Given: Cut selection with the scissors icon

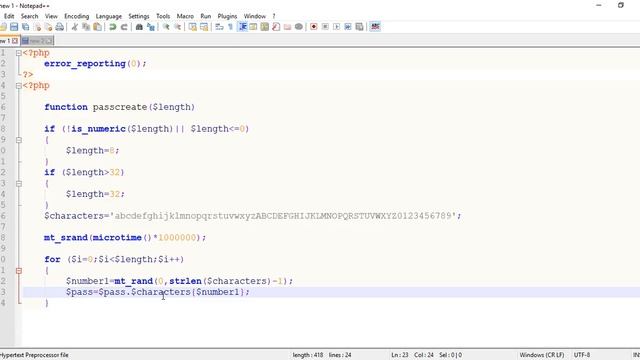Looking at the screenshot, I should point(75,27).
